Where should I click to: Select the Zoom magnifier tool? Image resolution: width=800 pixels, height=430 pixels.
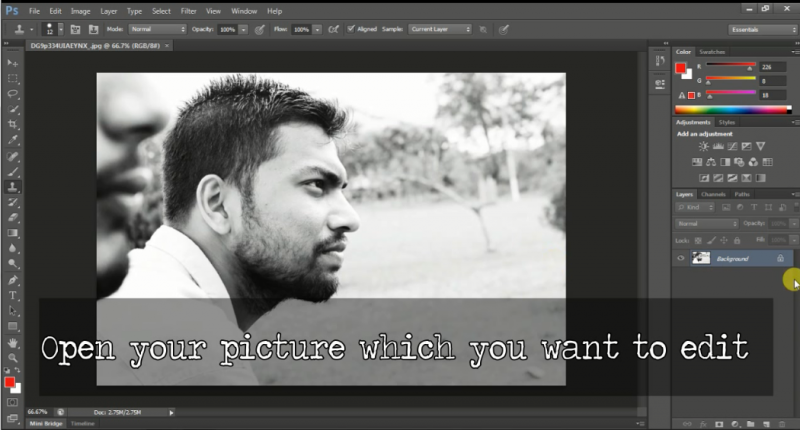(x=13, y=357)
